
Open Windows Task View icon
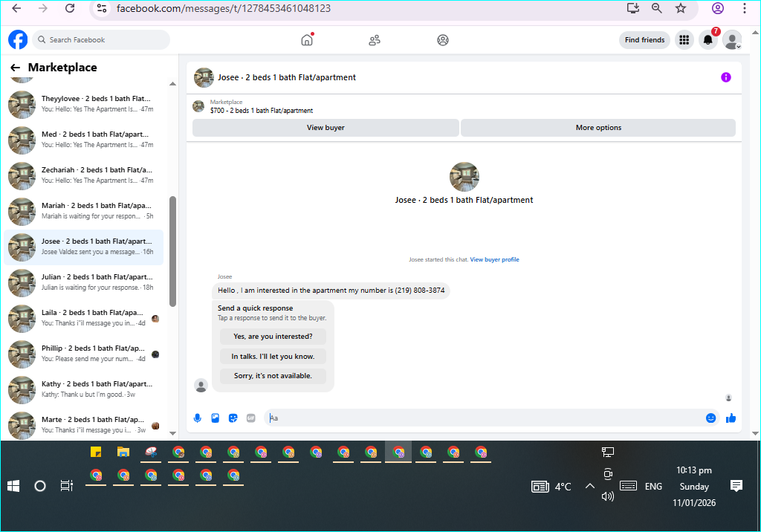click(x=66, y=486)
